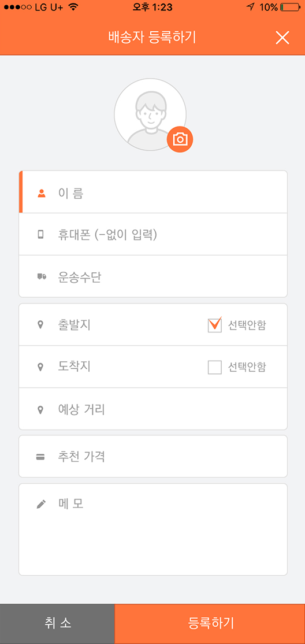
Task: Click the pencil icon beside 메모
Action: (x=40, y=505)
